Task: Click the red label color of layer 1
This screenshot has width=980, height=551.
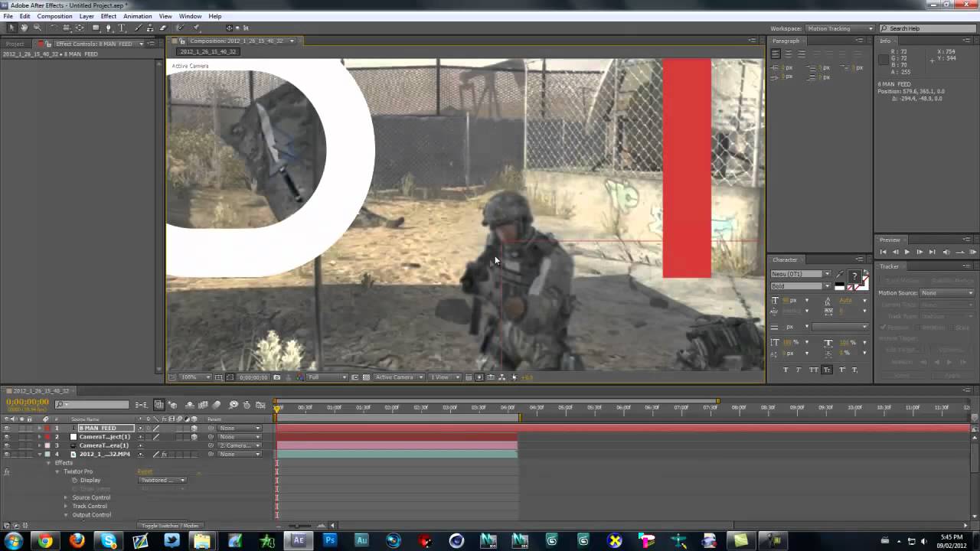Action: tap(47, 428)
